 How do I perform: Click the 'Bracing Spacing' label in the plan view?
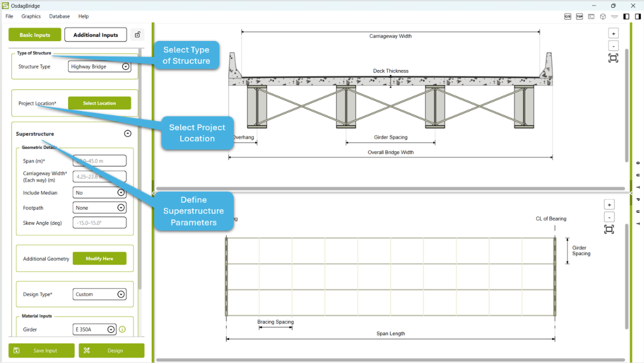coord(275,322)
